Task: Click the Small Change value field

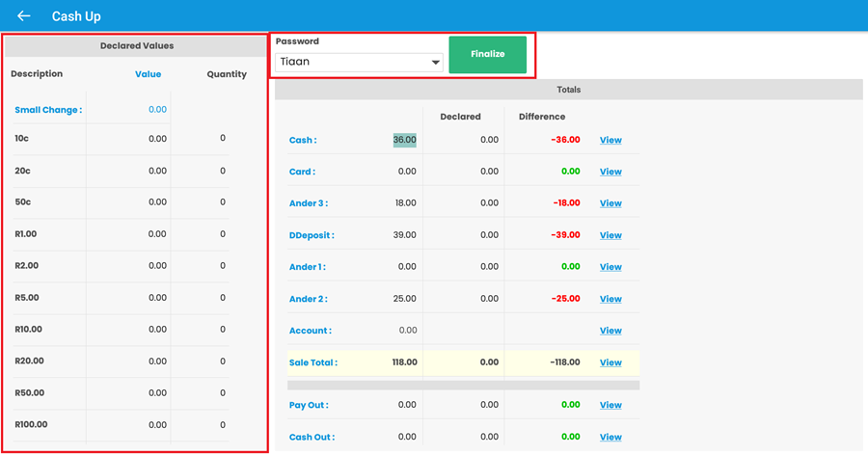Action: (x=156, y=110)
